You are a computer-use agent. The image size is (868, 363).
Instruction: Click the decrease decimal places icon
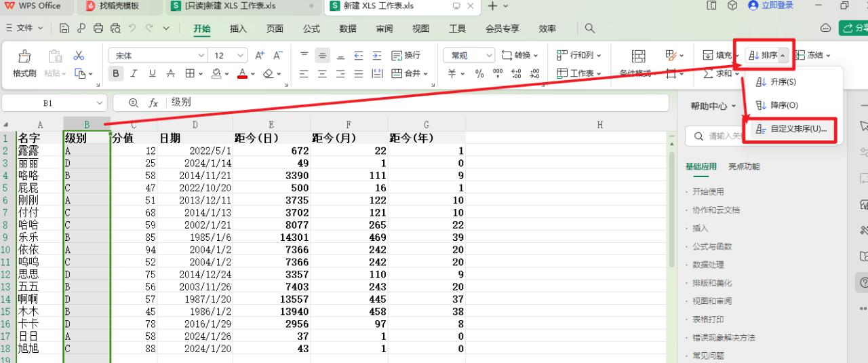(x=534, y=73)
